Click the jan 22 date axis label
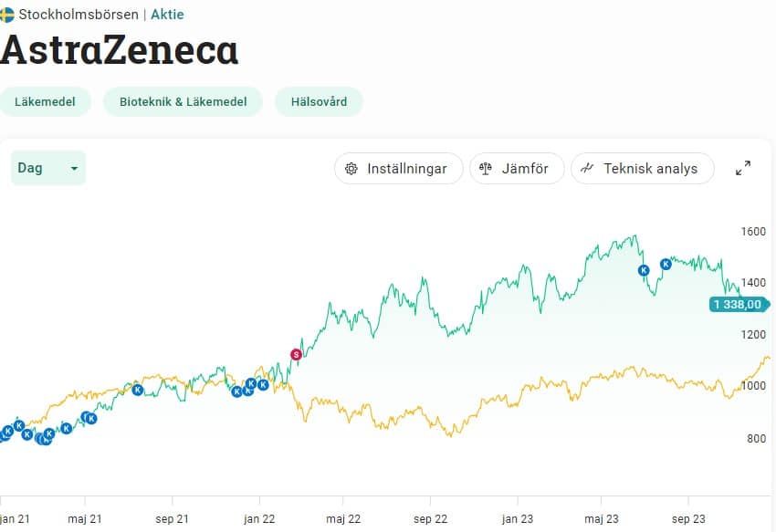 [x=259, y=519]
